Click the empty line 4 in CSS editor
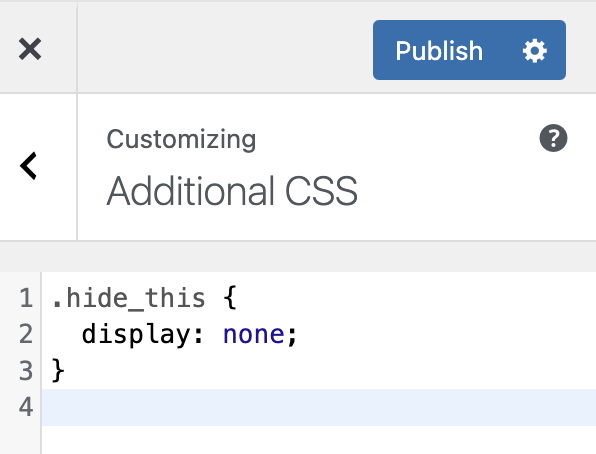The image size is (596, 454). 319,407
